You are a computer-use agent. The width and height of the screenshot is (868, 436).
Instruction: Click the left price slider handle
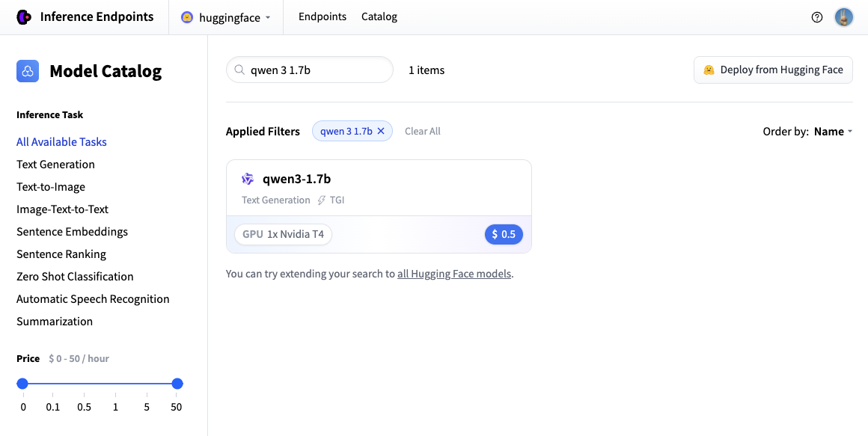pos(22,384)
